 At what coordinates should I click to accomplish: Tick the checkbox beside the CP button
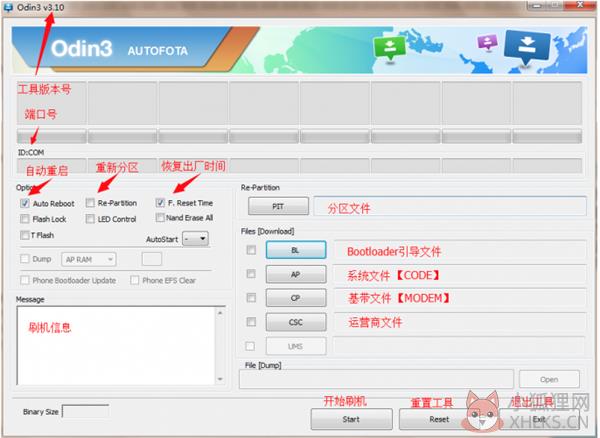tap(251, 298)
